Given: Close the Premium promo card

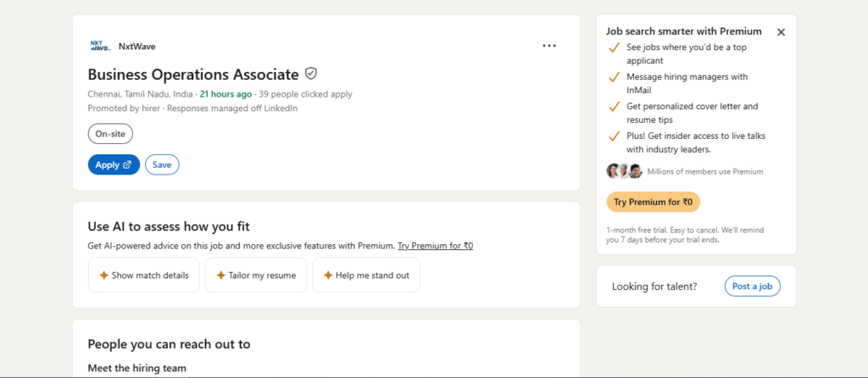Looking at the screenshot, I should click(781, 32).
